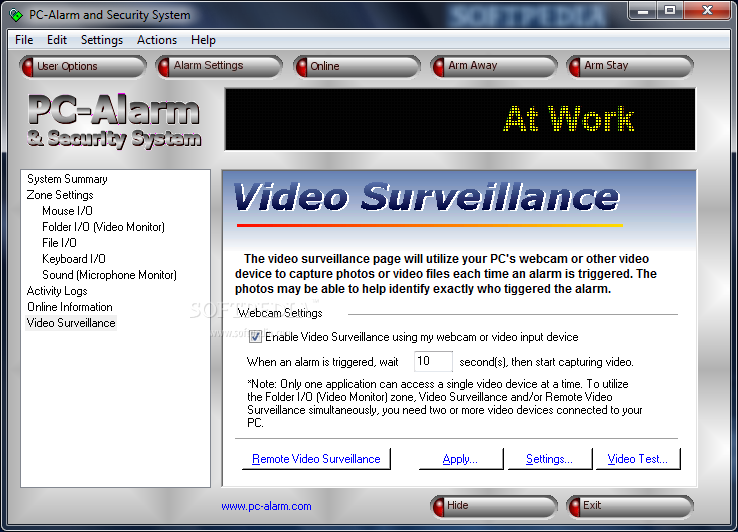This screenshot has width=738, height=532.
Task: Toggle Enable Video Surveillance checkbox
Action: tap(255, 337)
